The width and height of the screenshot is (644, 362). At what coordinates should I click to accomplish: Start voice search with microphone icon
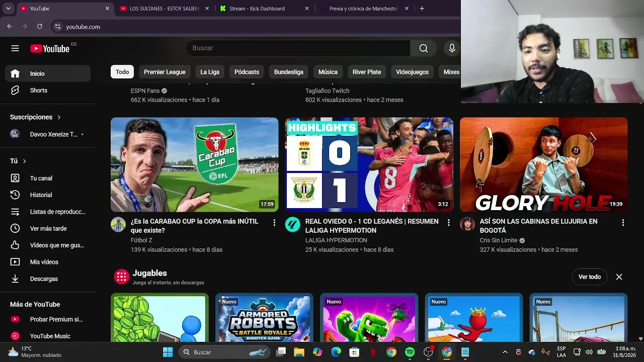tap(452, 48)
